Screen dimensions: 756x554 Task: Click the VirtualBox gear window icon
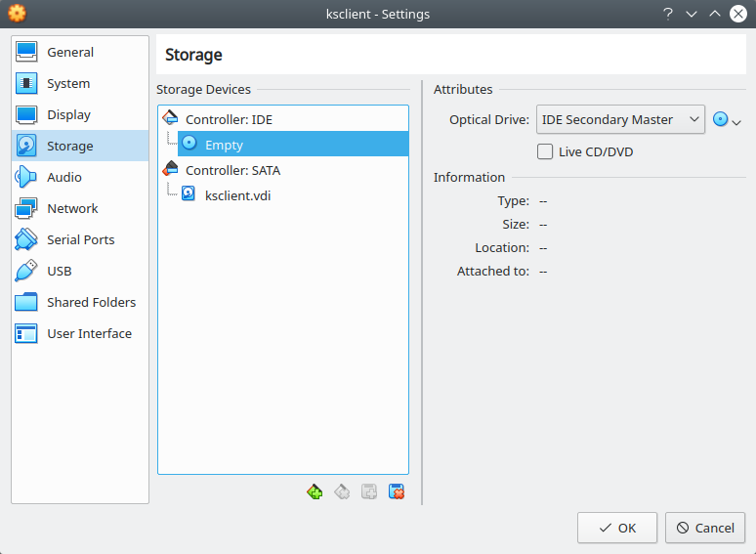click(x=17, y=14)
